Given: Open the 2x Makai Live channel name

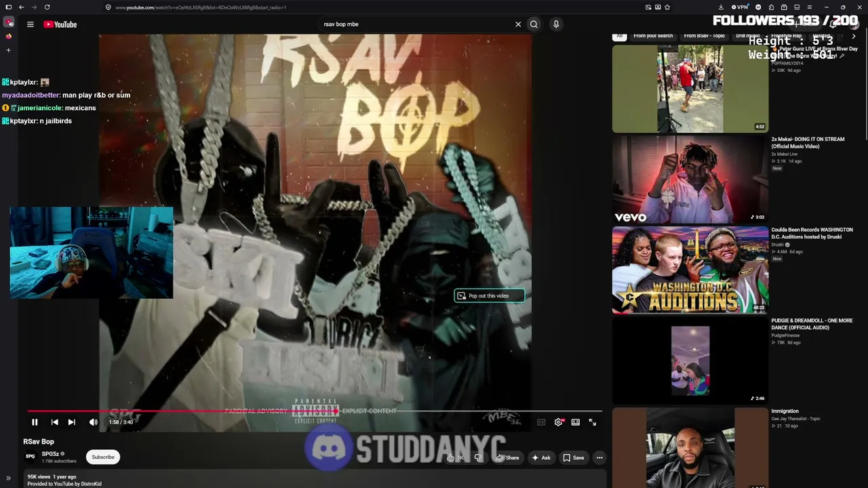Looking at the screenshot, I should tap(786, 155).
